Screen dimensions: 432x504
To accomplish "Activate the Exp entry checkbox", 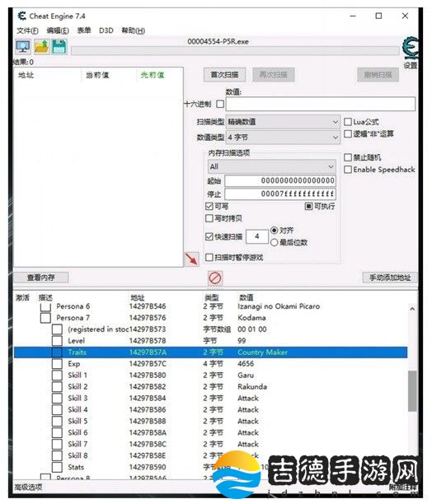I will 57,364.
